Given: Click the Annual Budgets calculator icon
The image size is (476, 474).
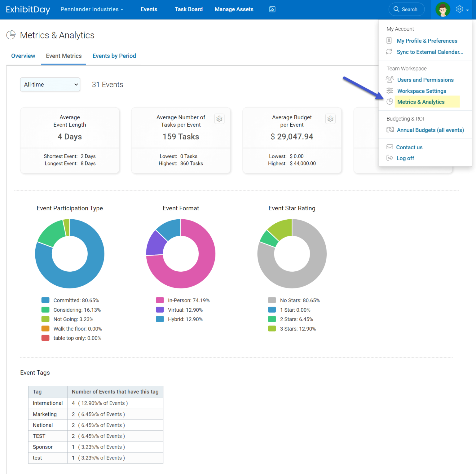Looking at the screenshot, I should 390,130.
